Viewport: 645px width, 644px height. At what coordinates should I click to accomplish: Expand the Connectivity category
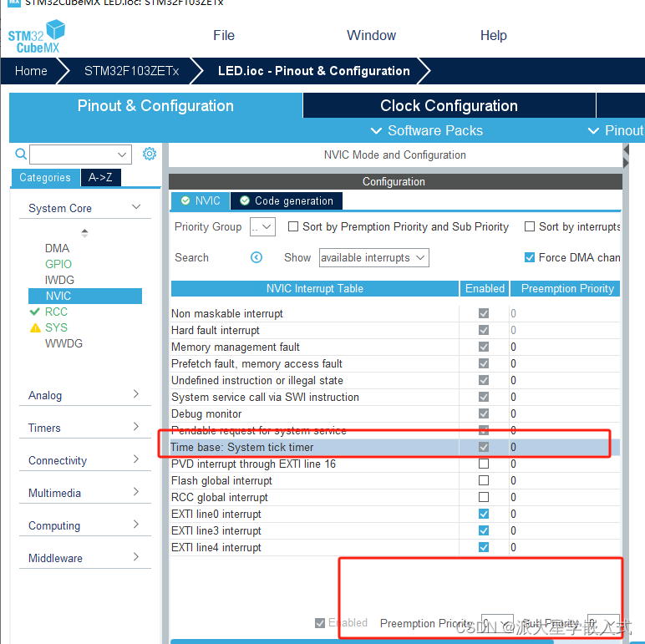tap(84, 460)
